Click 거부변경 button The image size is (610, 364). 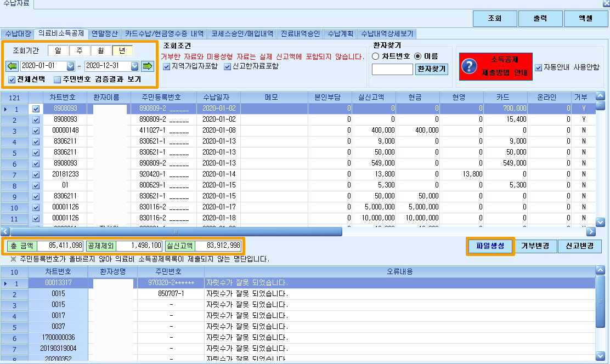(x=535, y=246)
